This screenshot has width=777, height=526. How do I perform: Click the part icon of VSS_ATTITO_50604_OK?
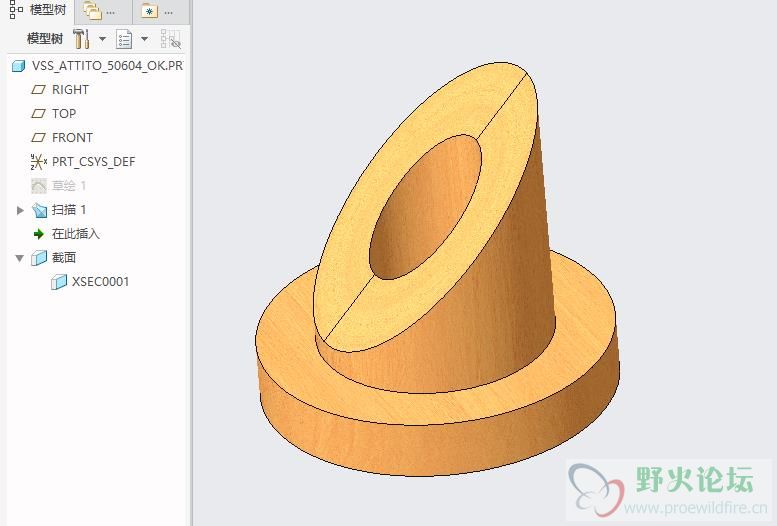(18, 66)
